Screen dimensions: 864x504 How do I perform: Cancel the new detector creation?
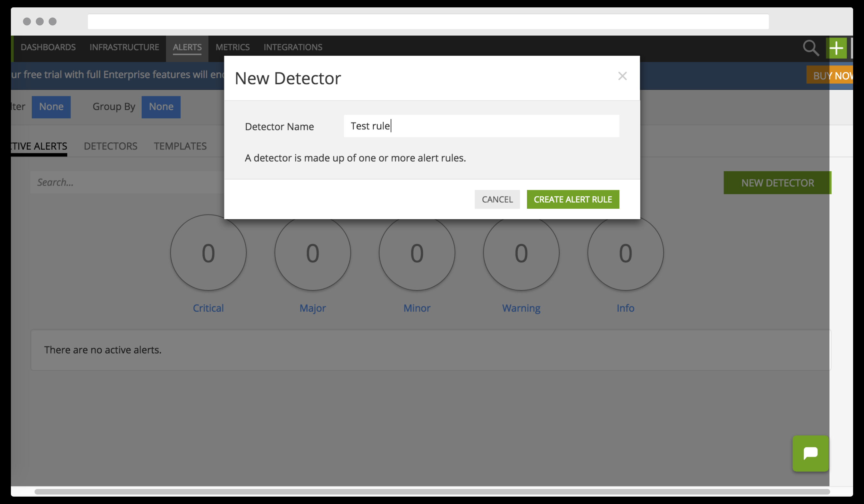[x=497, y=199]
